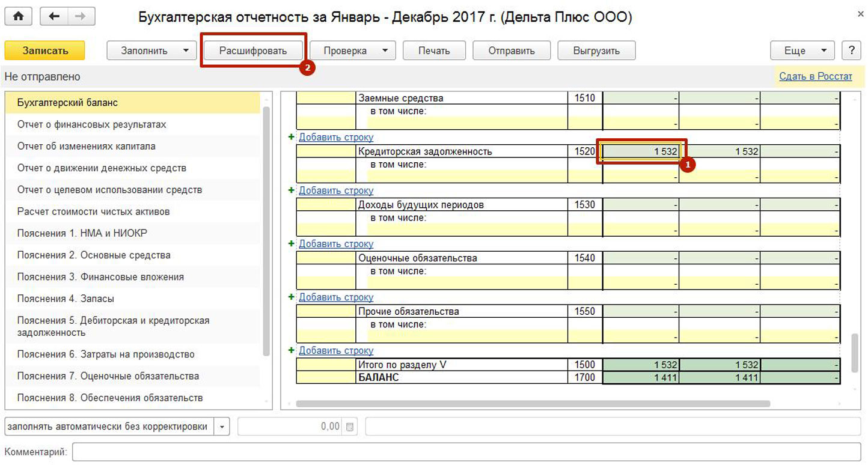
Task: Open Пояснения 4. Запасы section
Action: tap(66, 299)
